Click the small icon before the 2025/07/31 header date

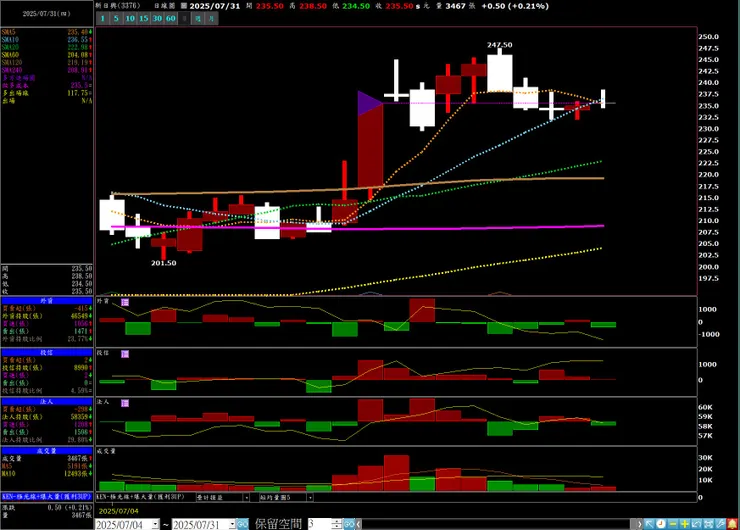click(x=184, y=6)
